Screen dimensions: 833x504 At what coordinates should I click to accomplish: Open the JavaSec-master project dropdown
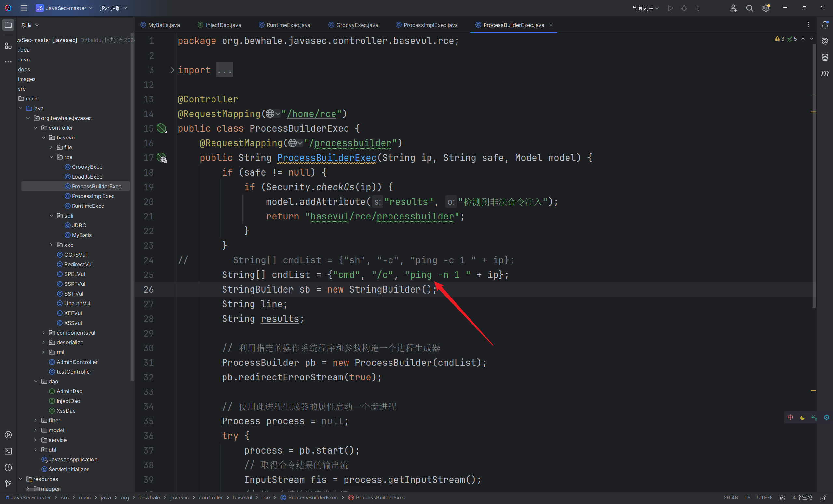point(64,8)
